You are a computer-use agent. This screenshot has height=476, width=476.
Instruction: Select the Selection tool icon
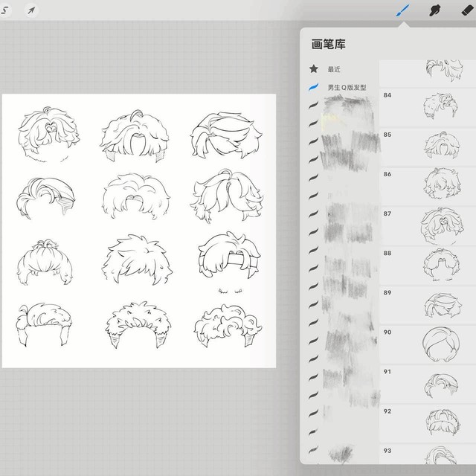(x=4, y=10)
